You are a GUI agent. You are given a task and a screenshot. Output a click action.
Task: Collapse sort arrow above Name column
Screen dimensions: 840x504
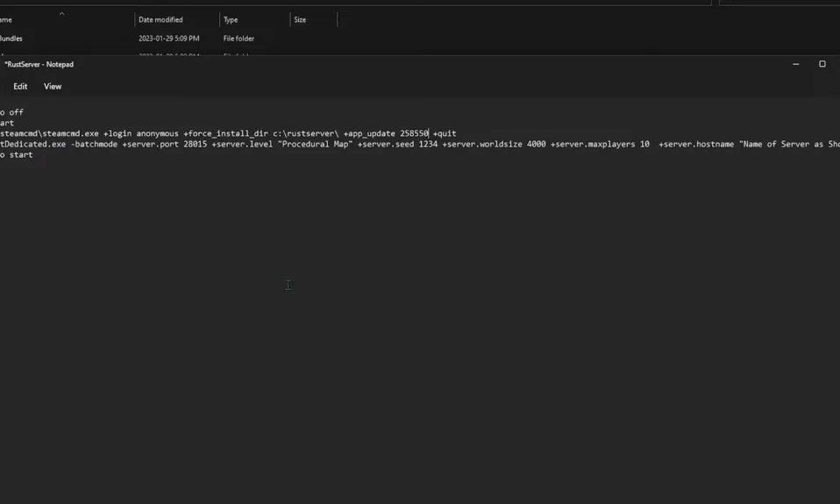tap(61, 14)
